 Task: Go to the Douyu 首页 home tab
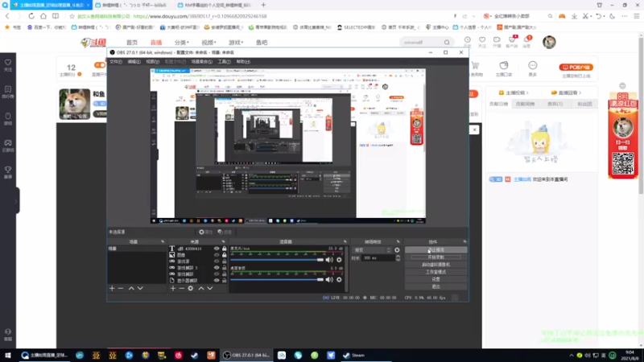point(132,43)
